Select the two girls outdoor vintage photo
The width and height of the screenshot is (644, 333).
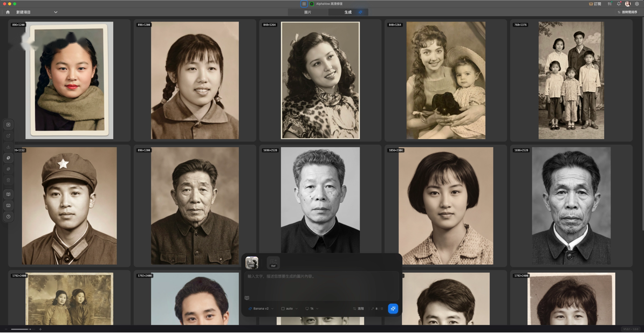69,299
